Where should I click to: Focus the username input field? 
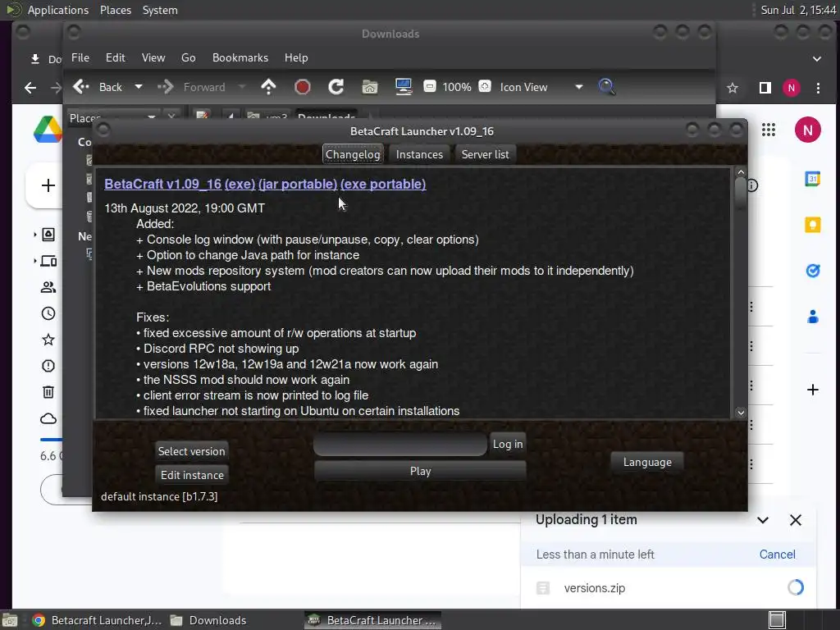coord(400,444)
